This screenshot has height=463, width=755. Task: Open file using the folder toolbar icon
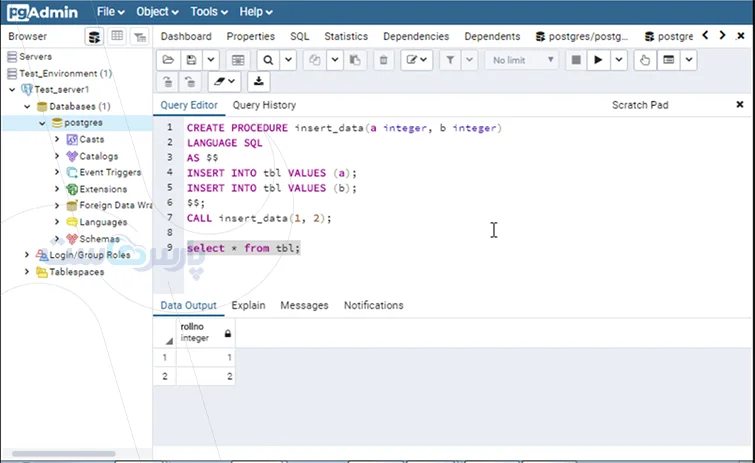(x=168, y=60)
